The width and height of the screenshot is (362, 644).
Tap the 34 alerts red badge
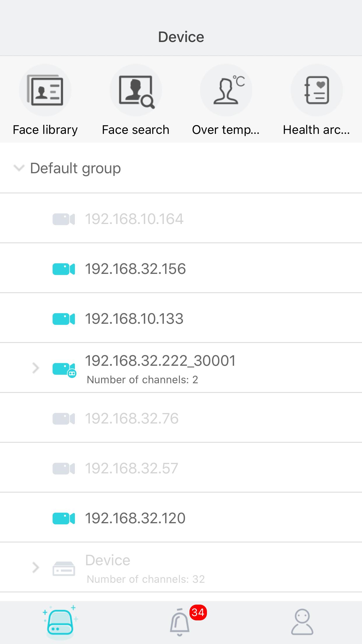[198, 612]
